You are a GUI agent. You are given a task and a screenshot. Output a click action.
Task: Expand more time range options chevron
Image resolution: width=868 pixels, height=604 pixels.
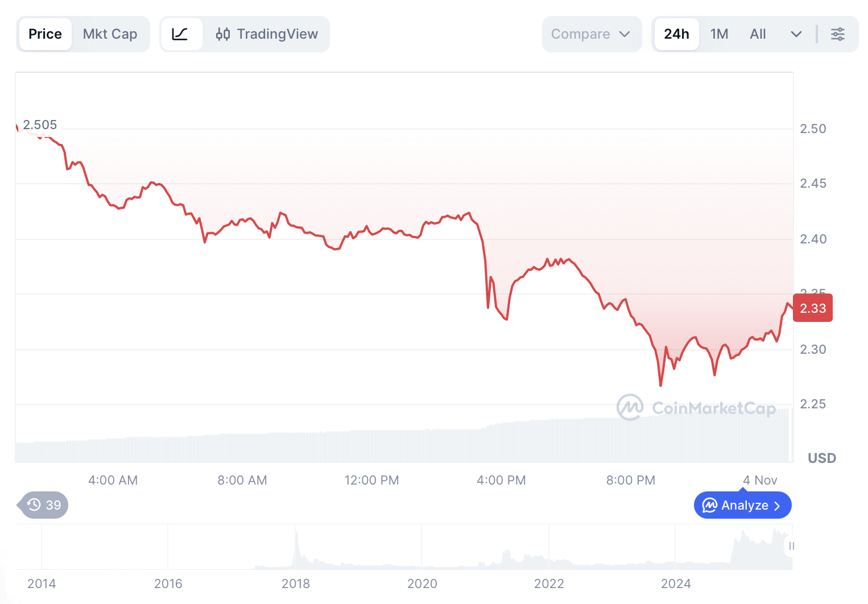click(x=796, y=34)
